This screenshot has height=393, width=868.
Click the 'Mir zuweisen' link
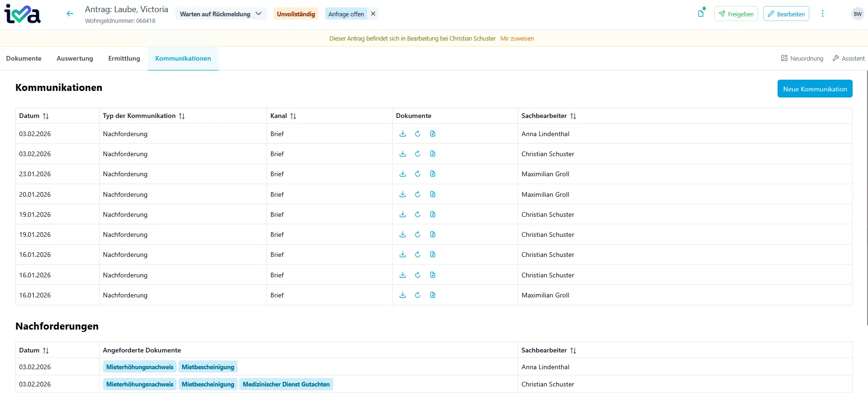coord(517,39)
